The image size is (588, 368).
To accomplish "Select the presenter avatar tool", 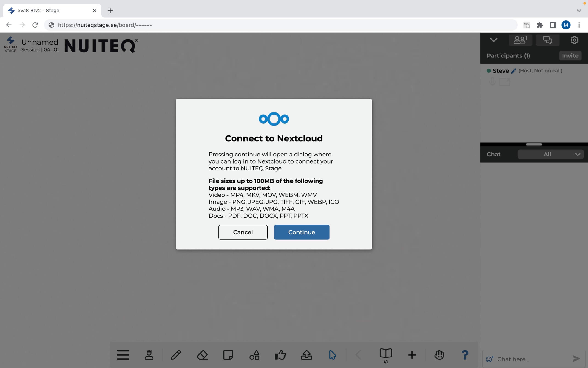I will [x=149, y=355].
